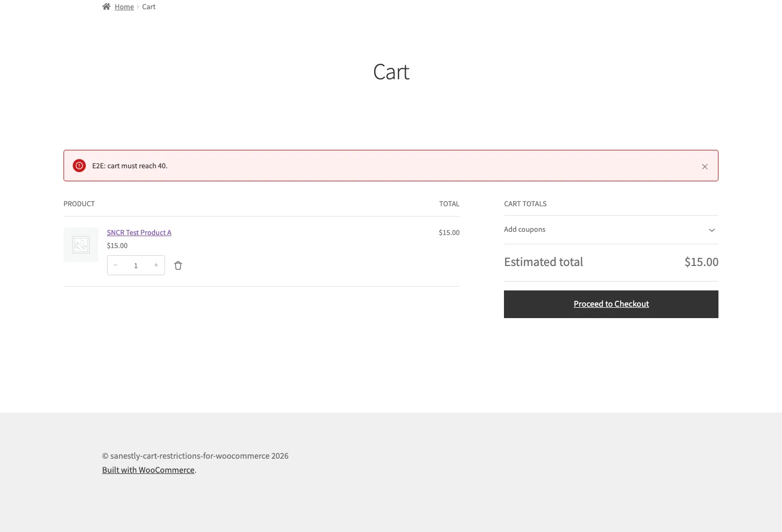
Task: Click the TOTAL column header
Action: click(x=449, y=204)
